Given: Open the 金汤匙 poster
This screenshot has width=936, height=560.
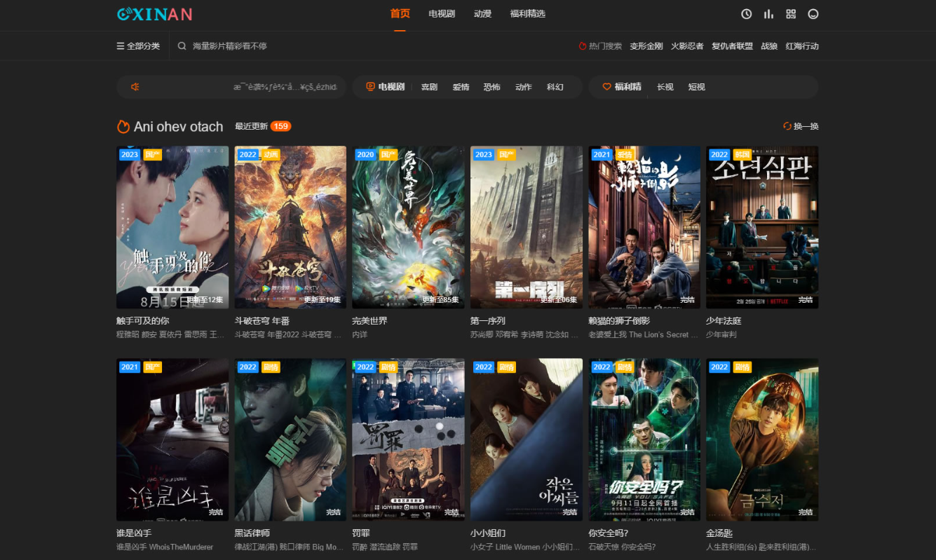Looking at the screenshot, I should point(762,439).
